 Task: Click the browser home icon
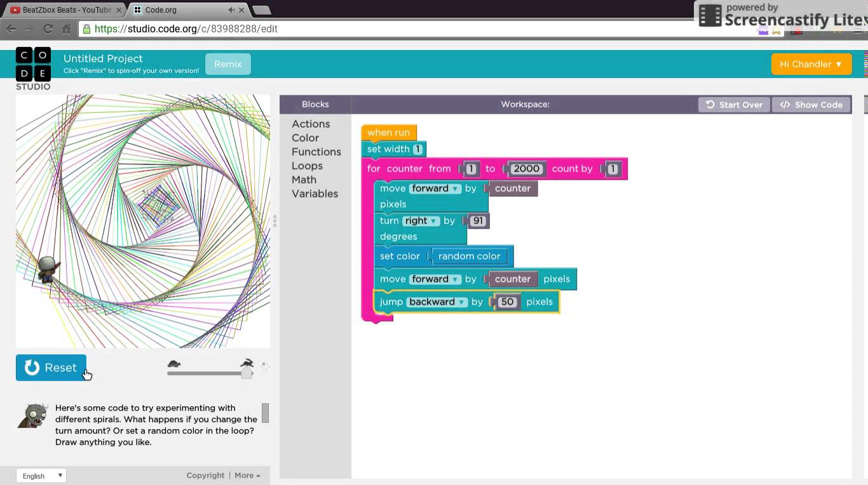point(67,28)
